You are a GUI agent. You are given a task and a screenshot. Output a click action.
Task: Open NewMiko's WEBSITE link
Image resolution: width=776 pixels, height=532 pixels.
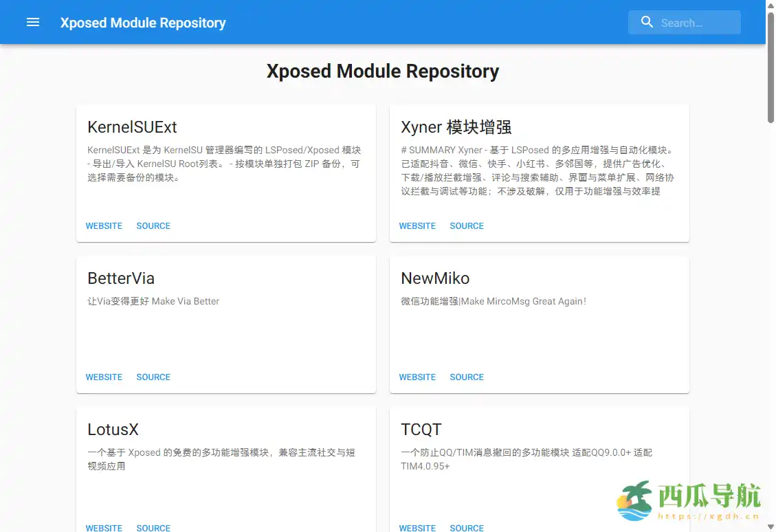[417, 377]
